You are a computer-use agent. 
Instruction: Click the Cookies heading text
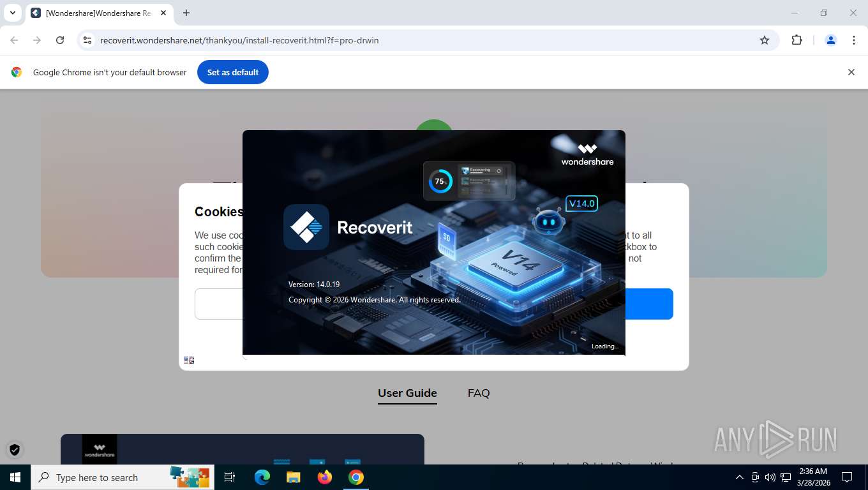(x=218, y=212)
